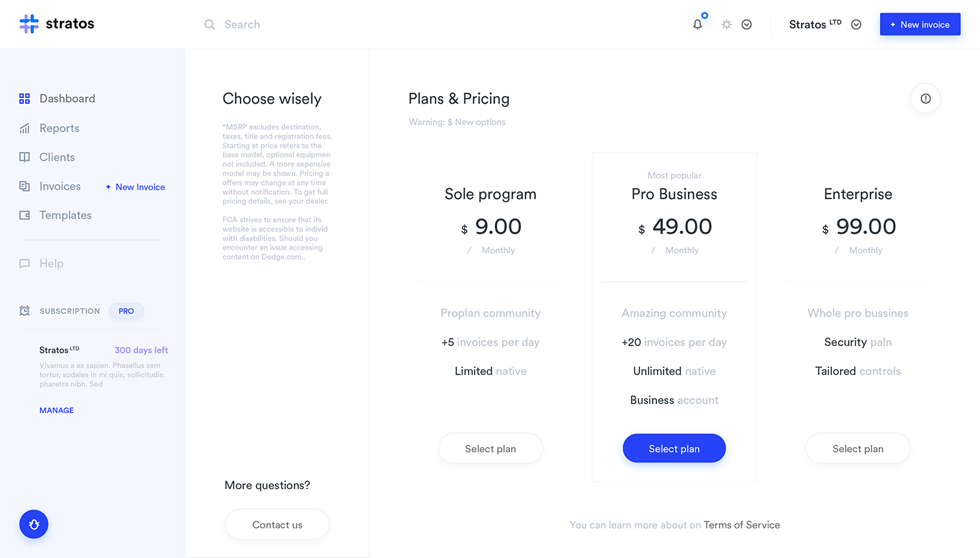Click the Subscription clock icon
Image resolution: width=980 pixels, height=558 pixels.
[24, 311]
